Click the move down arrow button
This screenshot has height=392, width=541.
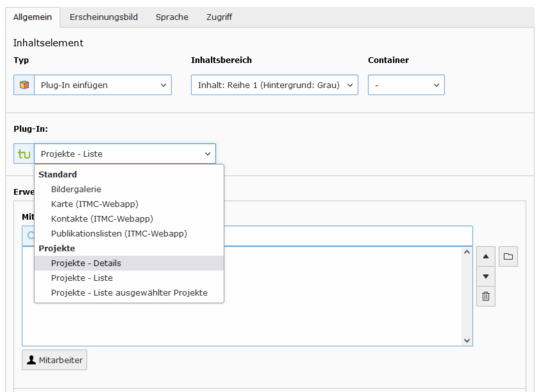click(486, 276)
